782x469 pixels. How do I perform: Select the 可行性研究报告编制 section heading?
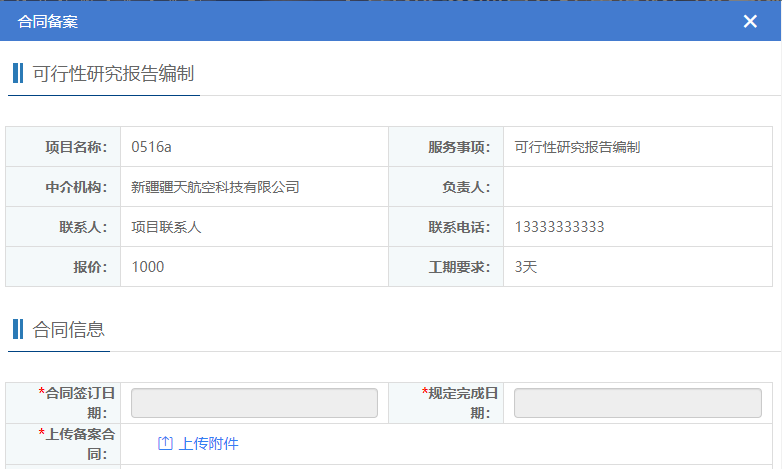113,73
